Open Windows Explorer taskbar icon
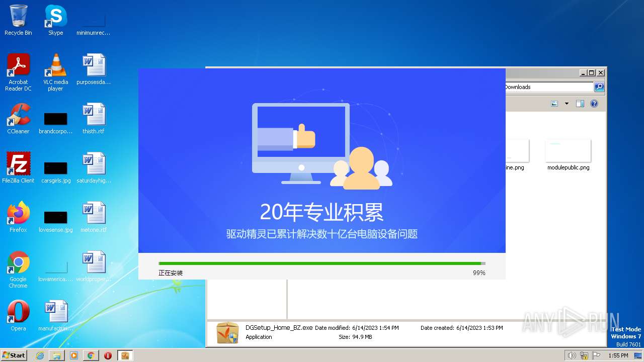 point(57,355)
